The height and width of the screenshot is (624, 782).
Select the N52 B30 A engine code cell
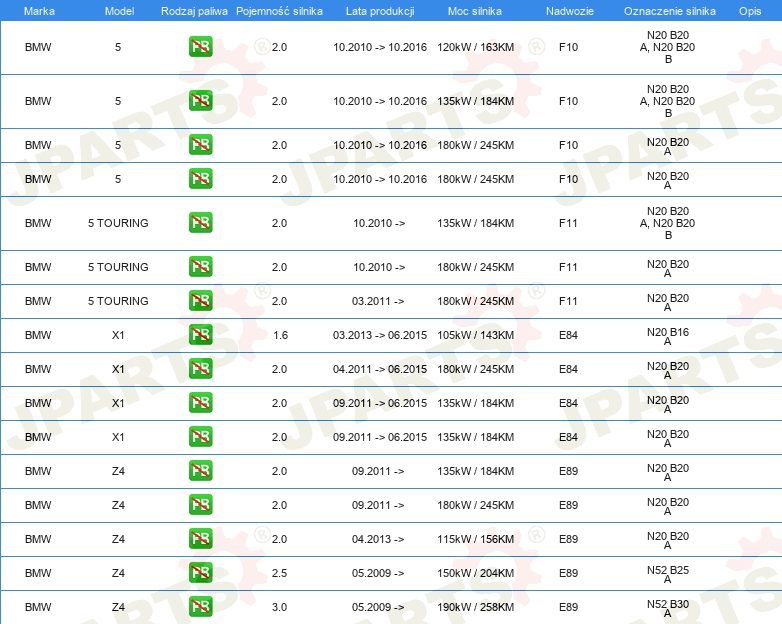click(668, 608)
